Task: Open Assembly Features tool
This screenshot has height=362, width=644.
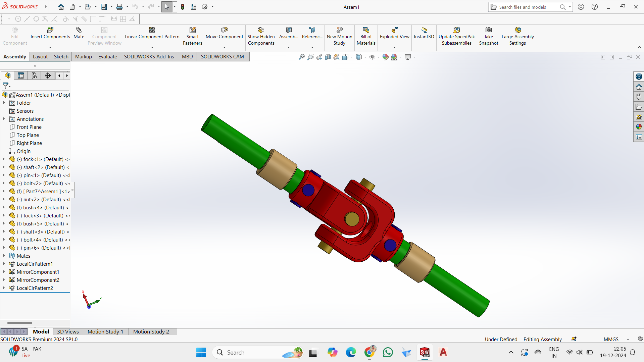Action: click(x=289, y=33)
